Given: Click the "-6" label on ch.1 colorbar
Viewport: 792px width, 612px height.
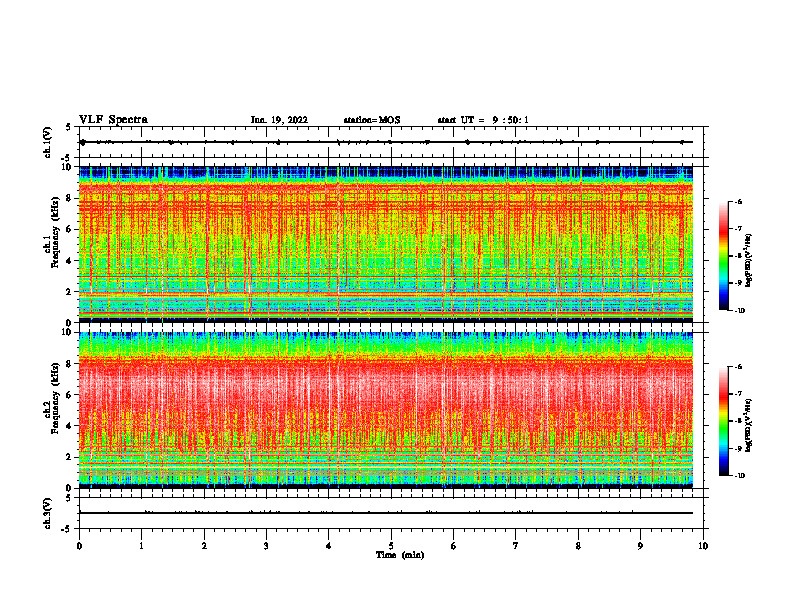Looking at the screenshot, I should click(x=738, y=201).
